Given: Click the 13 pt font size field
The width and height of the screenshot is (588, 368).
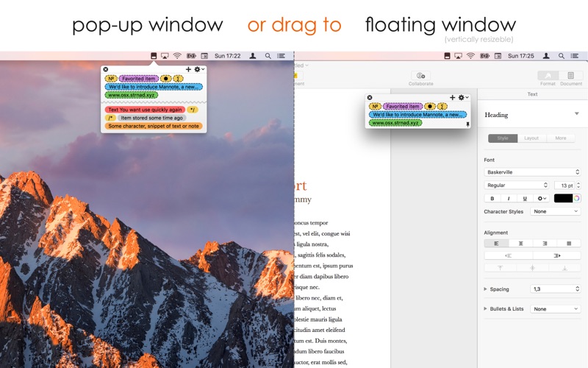Looking at the screenshot, I should pos(564,185).
